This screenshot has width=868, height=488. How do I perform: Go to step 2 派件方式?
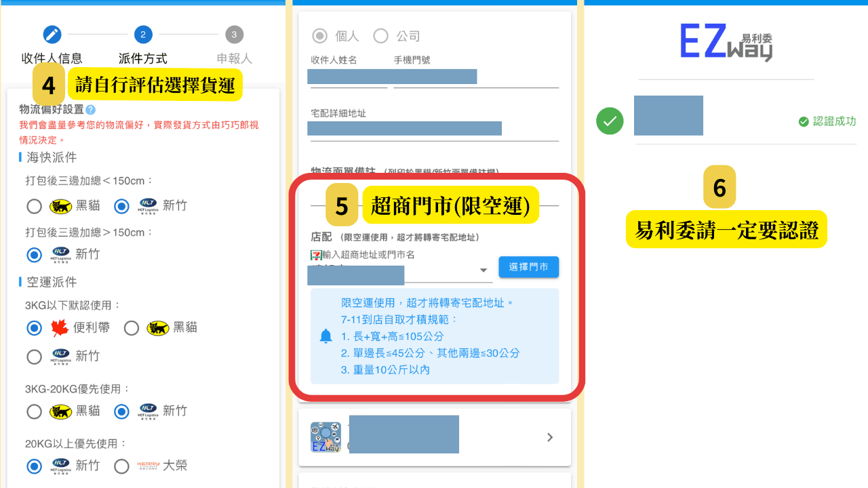pyautogui.click(x=143, y=35)
